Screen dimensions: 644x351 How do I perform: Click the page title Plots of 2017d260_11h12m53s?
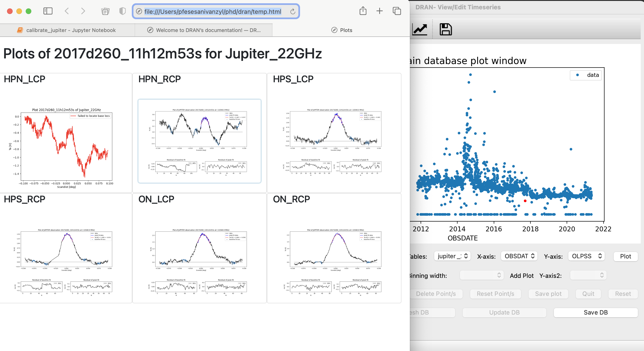pyautogui.click(x=162, y=54)
